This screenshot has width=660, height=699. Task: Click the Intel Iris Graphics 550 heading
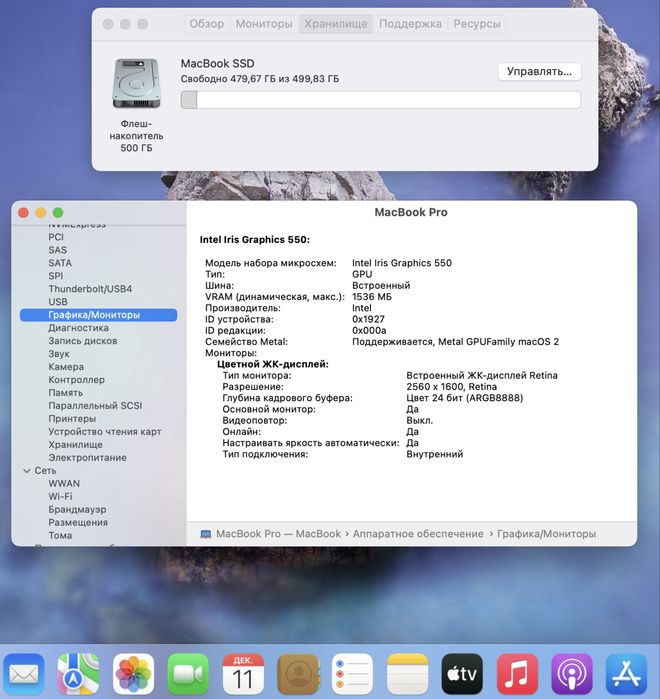(254, 239)
